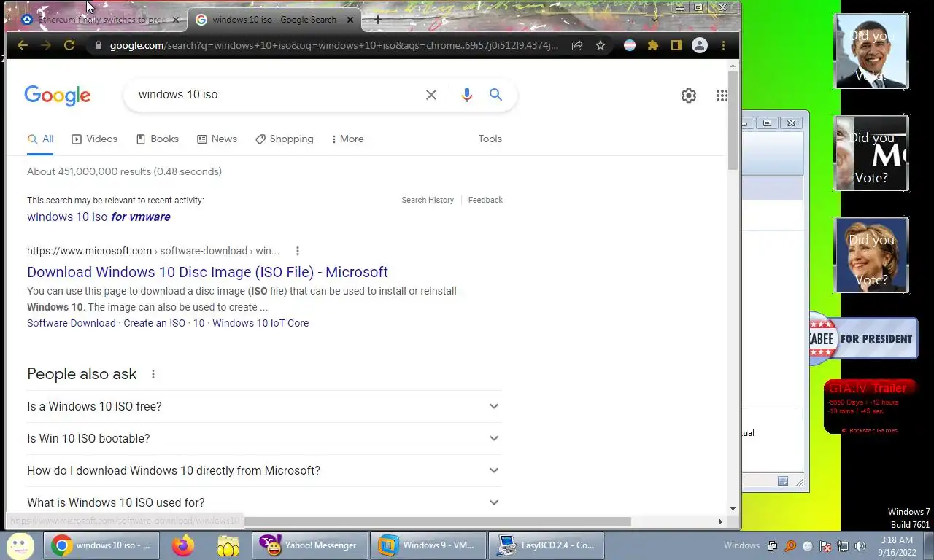934x560 pixels.
Task: Search by voice microphone icon
Action: coord(467,95)
